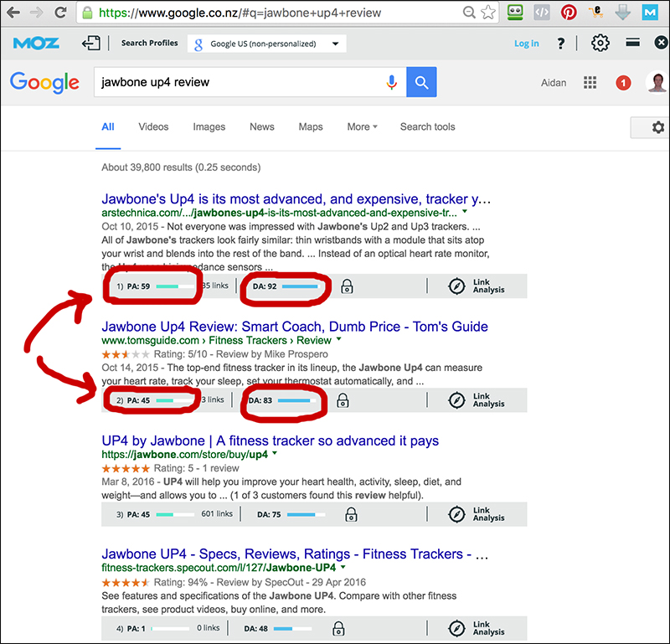
Task: Switch to the Images tab
Action: point(209,127)
